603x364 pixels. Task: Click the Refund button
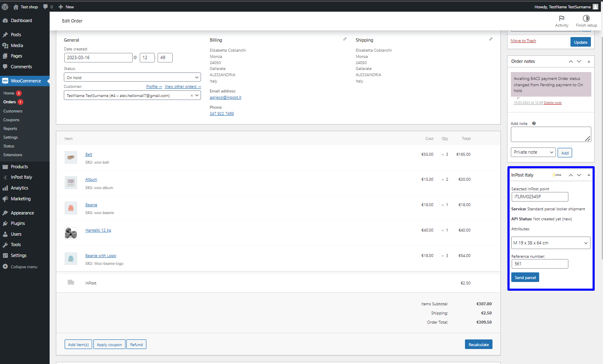pos(136,344)
